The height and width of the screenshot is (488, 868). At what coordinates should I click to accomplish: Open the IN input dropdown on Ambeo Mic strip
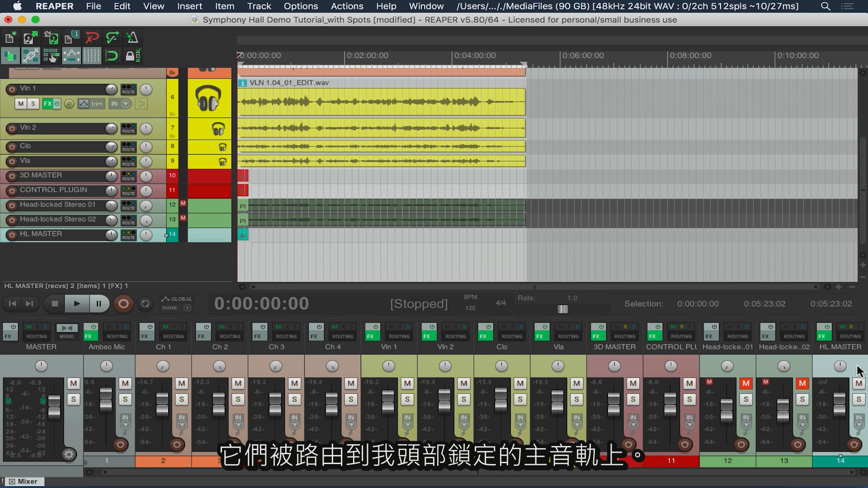(x=125, y=421)
